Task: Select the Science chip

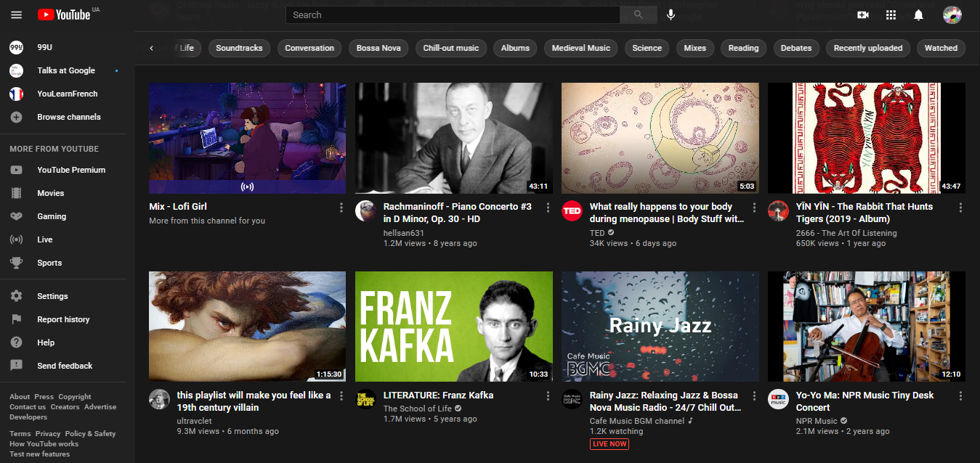Action: (x=647, y=48)
